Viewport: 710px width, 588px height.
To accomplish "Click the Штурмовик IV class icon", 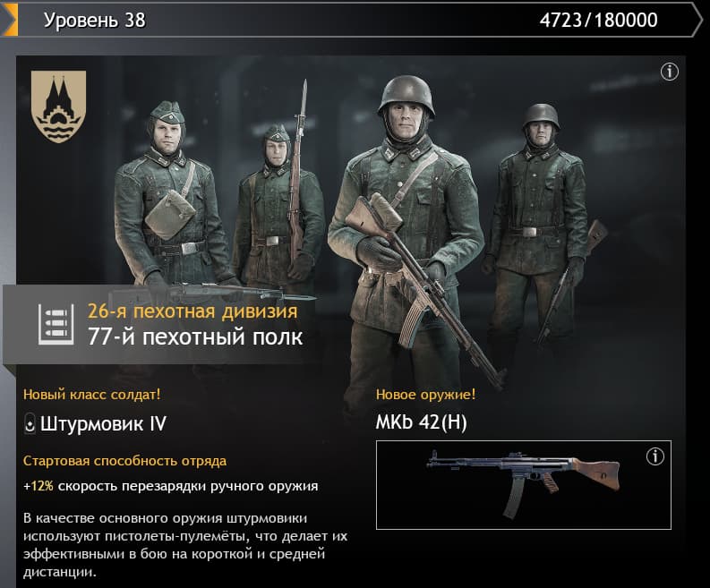I will click(30, 424).
